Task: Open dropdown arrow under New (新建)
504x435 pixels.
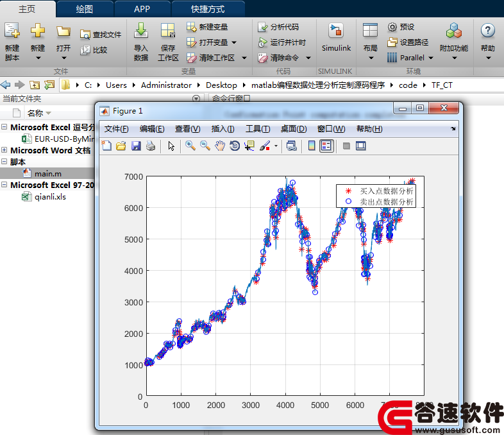Action: [x=38, y=58]
